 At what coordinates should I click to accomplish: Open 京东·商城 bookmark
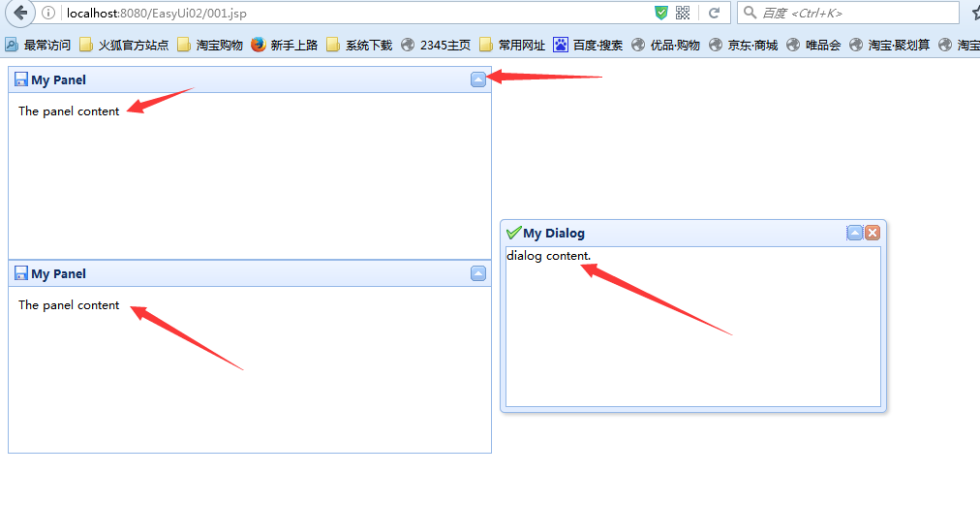click(x=743, y=45)
